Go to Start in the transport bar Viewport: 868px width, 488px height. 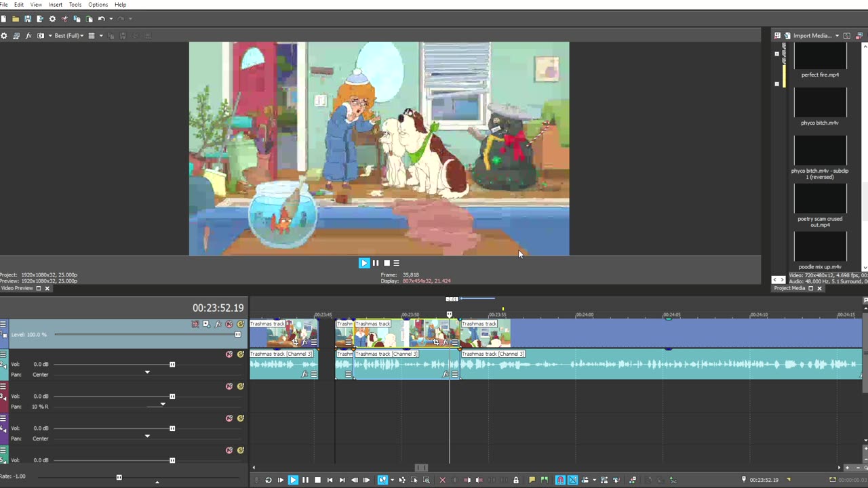(x=330, y=480)
